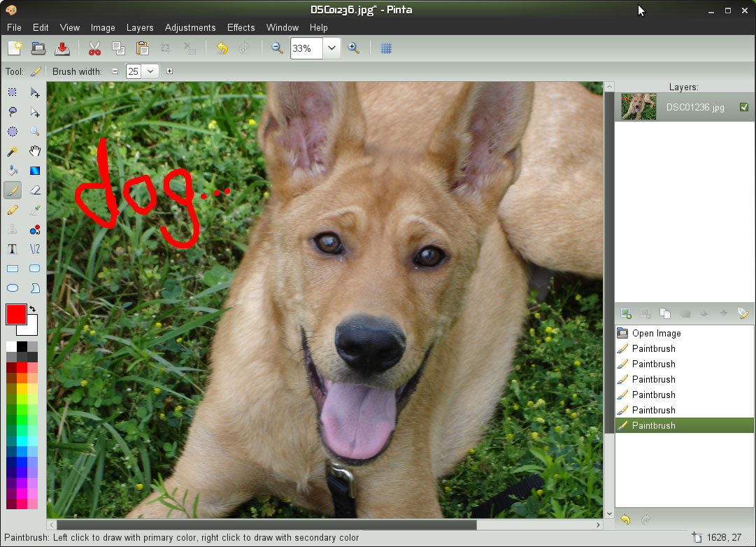Expand the brush width dropdown
Image resolution: width=756 pixels, height=547 pixels.
click(150, 71)
